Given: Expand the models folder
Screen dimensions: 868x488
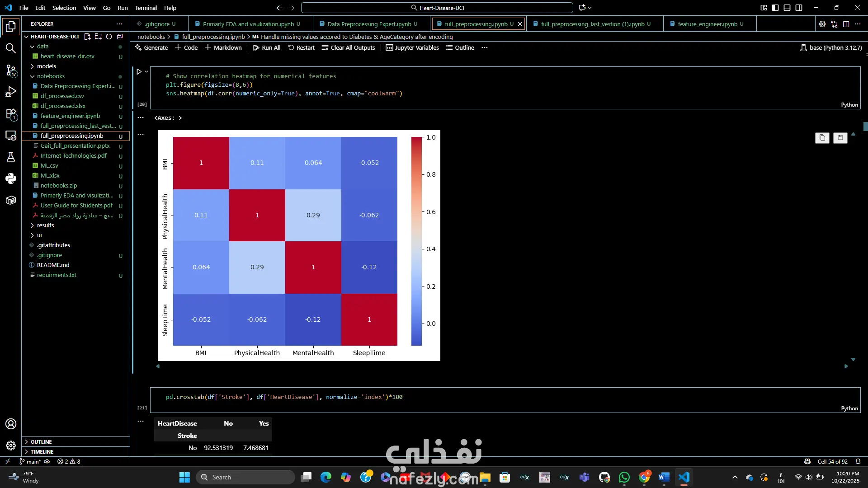Looking at the screenshot, I should 46,66.
